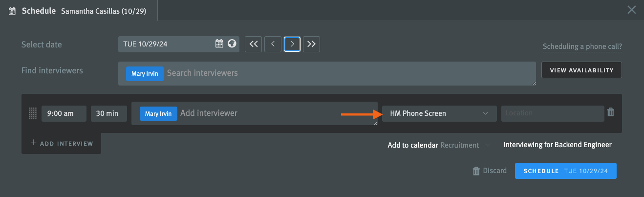Click View Availability button
Image resolution: width=644 pixels, height=197 pixels.
[581, 70]
